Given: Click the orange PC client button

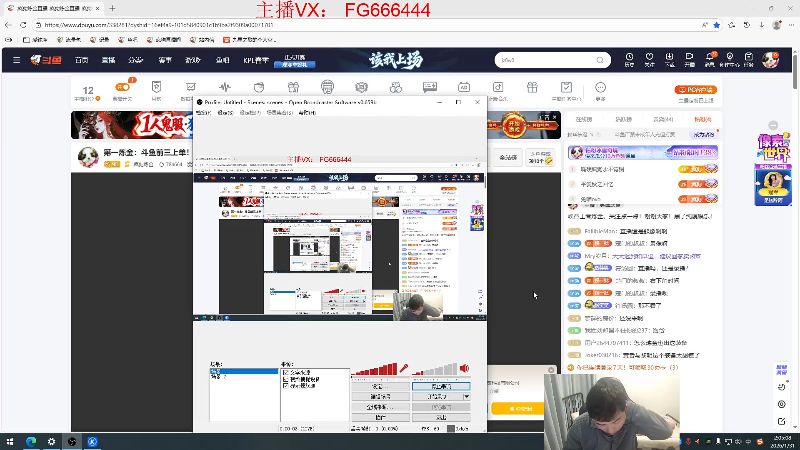Looking at the screenshot, I should (x=696, y=90).
